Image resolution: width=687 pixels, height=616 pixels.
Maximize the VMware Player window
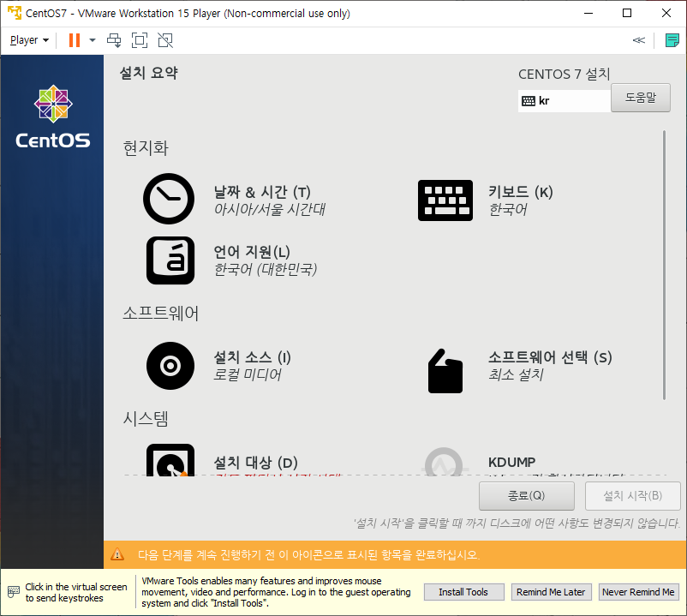tap(627, 13)
